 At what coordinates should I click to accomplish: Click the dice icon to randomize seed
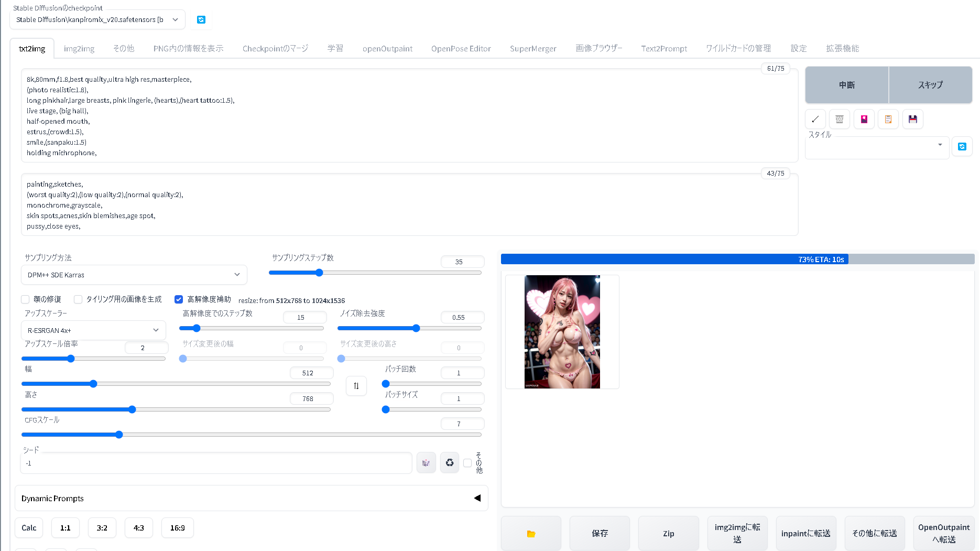[426, 463]
